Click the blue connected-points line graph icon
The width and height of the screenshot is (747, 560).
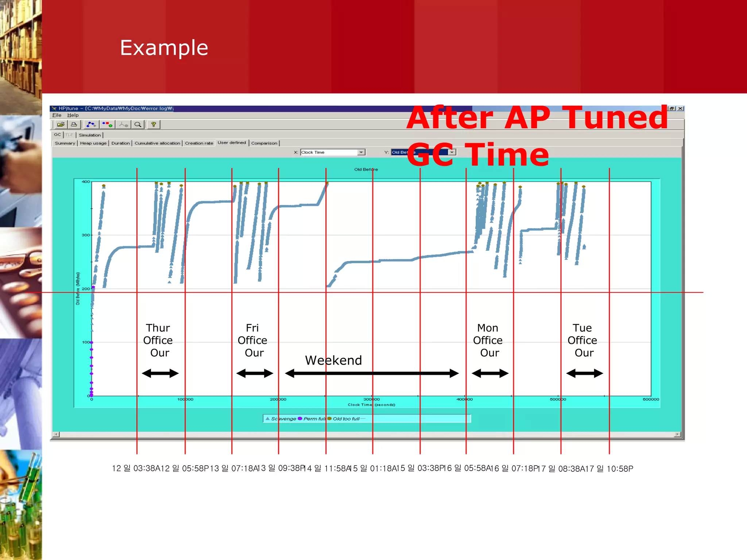91,125
